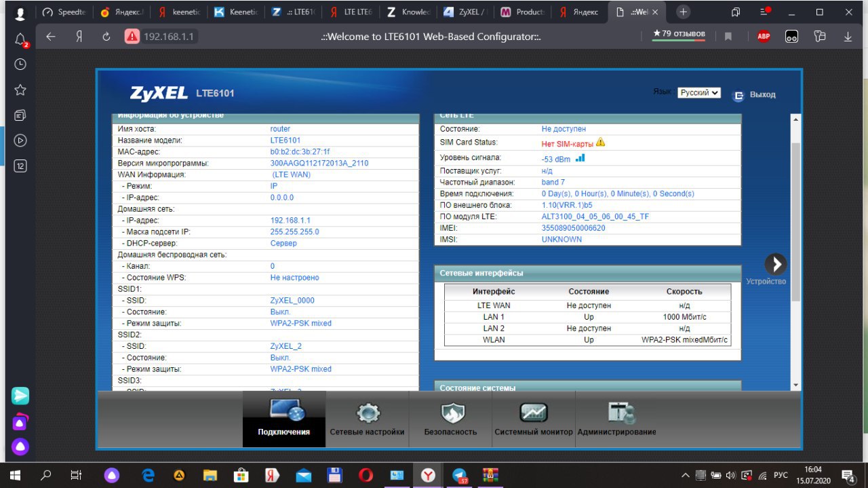
Task: Click the Устройство right arrow button
Action: (775, 264)
